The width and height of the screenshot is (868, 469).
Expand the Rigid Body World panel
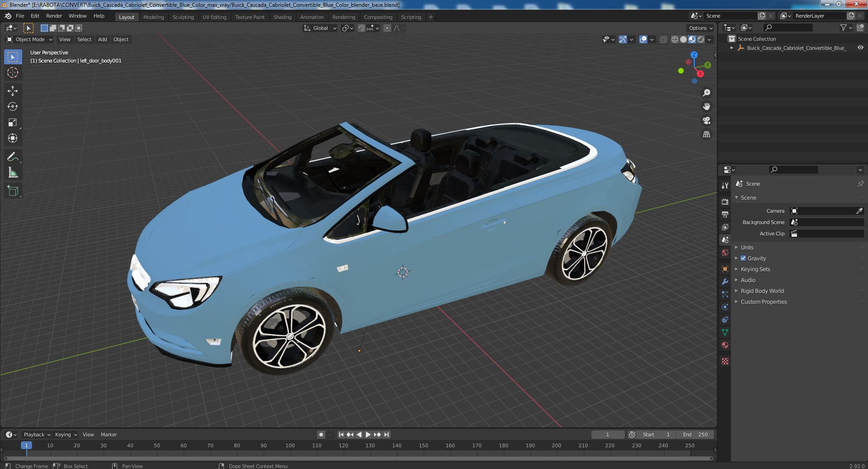pyautogui.click(x=762, y=291)
